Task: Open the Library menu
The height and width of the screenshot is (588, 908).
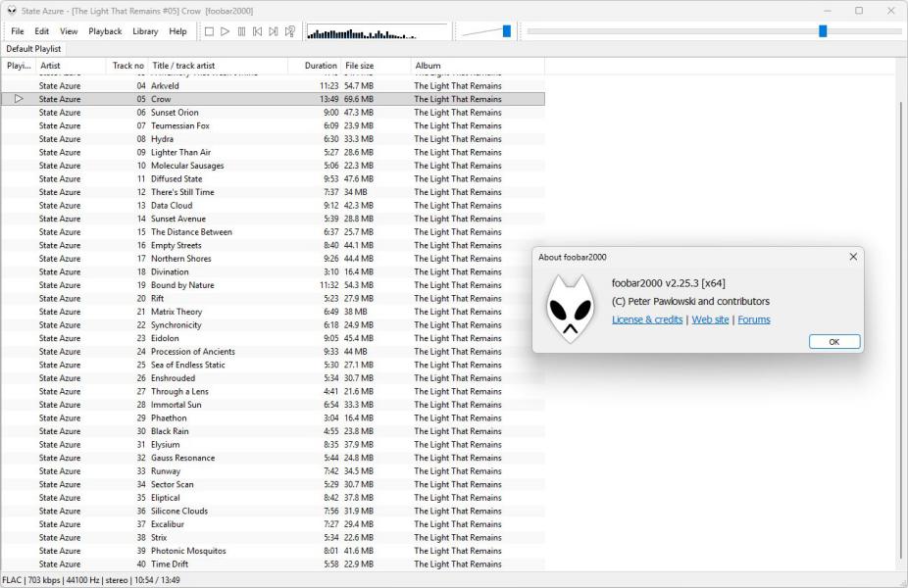Action: tap(145, 31)
